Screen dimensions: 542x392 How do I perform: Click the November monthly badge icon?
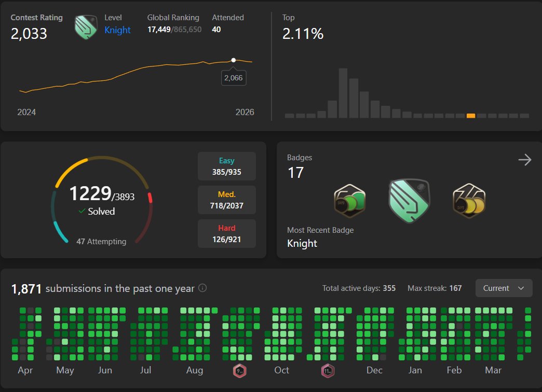pos(328,371)
